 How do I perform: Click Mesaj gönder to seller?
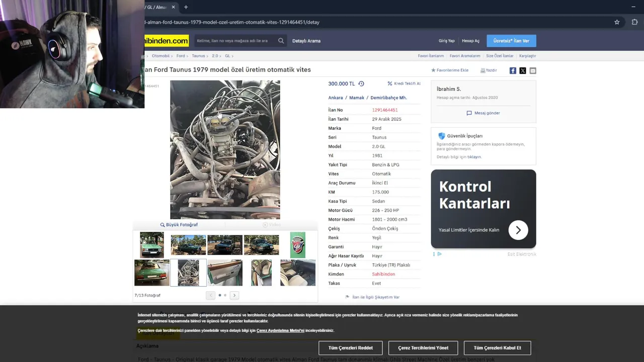pyautogui.click(x=484, y=113)
